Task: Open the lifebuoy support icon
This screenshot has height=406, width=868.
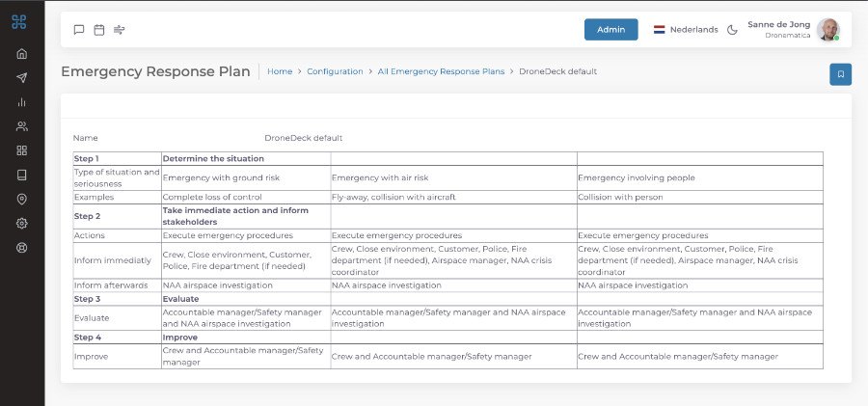Action: click(21, 247)
